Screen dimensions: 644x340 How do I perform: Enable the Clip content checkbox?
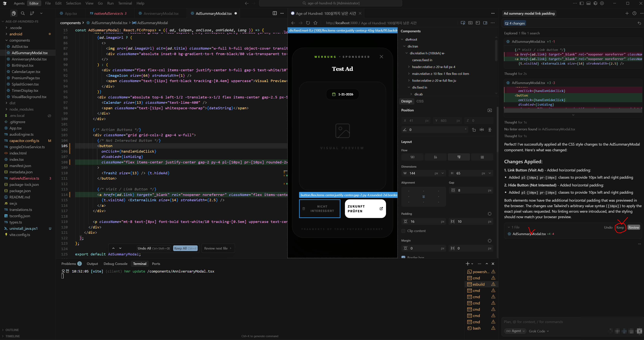click(403, 231)
